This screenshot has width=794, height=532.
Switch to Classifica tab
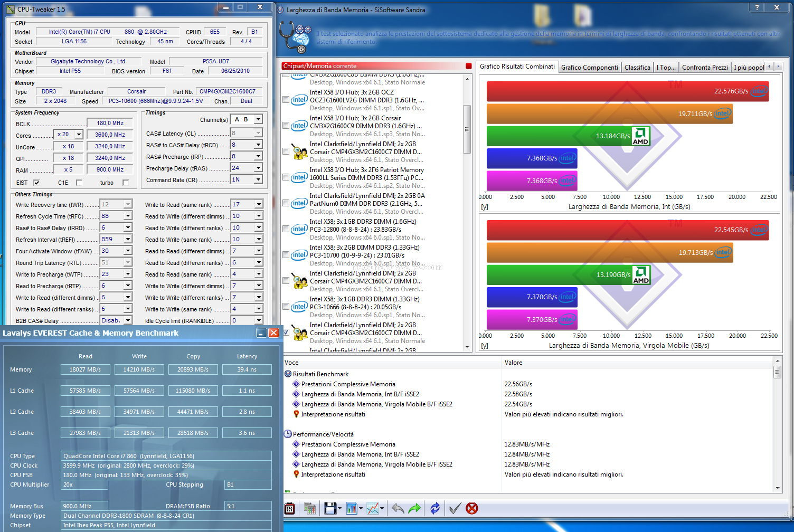637,68
